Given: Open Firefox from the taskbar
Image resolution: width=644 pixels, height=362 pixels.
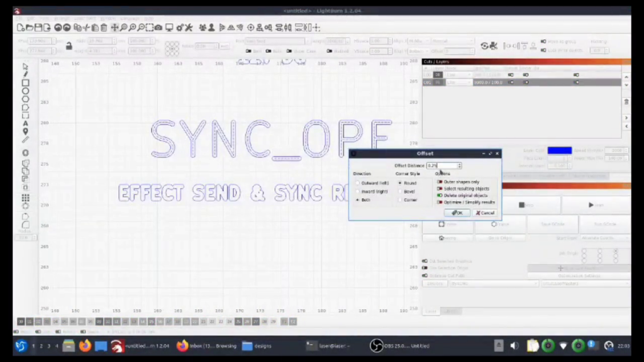Looking at the screenshot, I should pos(85,346).
